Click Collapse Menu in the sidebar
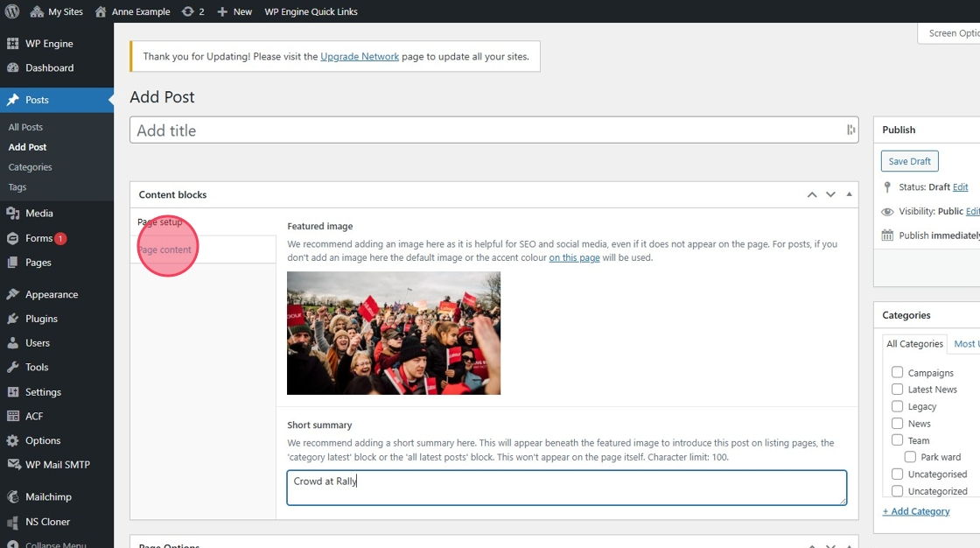Viewport: 980px width, 548px height. point(47,544)
